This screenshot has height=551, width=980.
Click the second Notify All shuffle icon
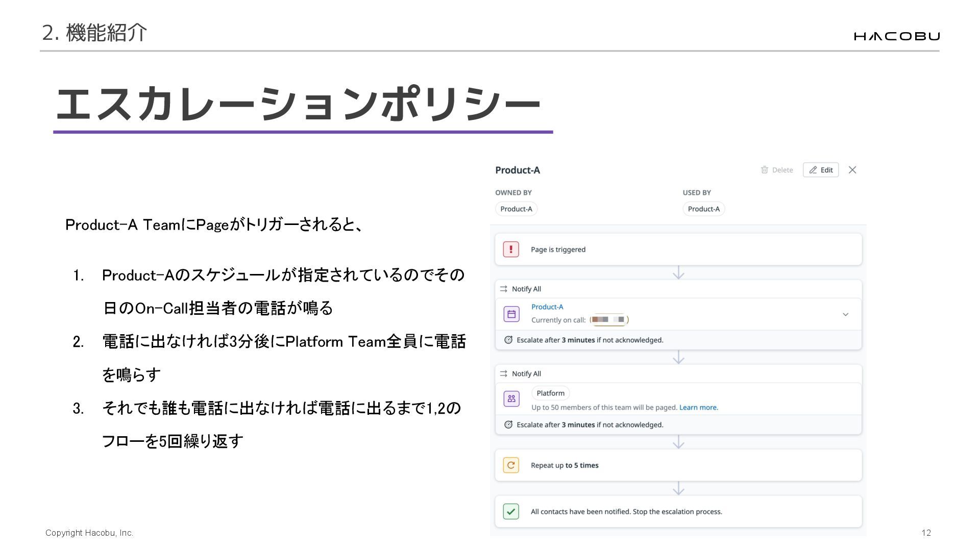coord(503,373)
